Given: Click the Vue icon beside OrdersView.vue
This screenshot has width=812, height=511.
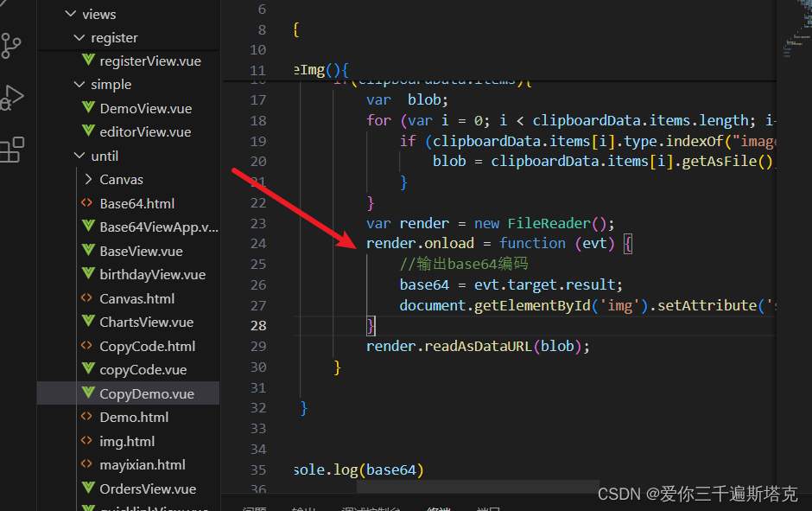Looking at the screenshot, I should tap(89, 489).
